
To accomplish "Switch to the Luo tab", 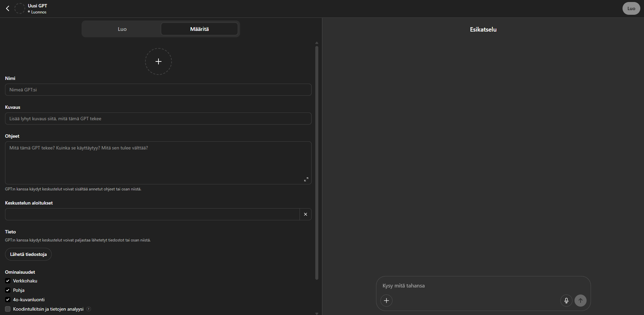I will pos(122,29).
